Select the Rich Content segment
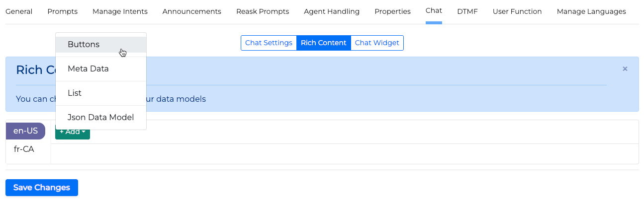 (323, 43)
